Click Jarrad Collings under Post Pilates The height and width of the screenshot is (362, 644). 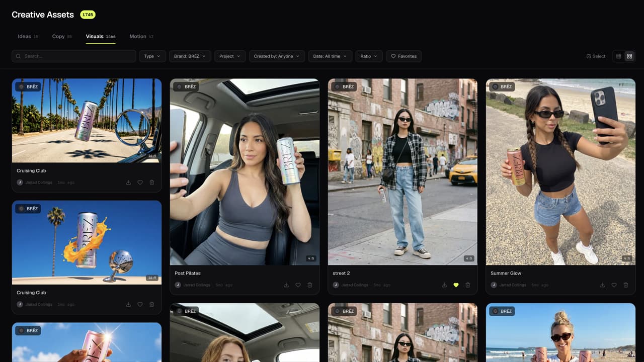click(x=197, y=285)
